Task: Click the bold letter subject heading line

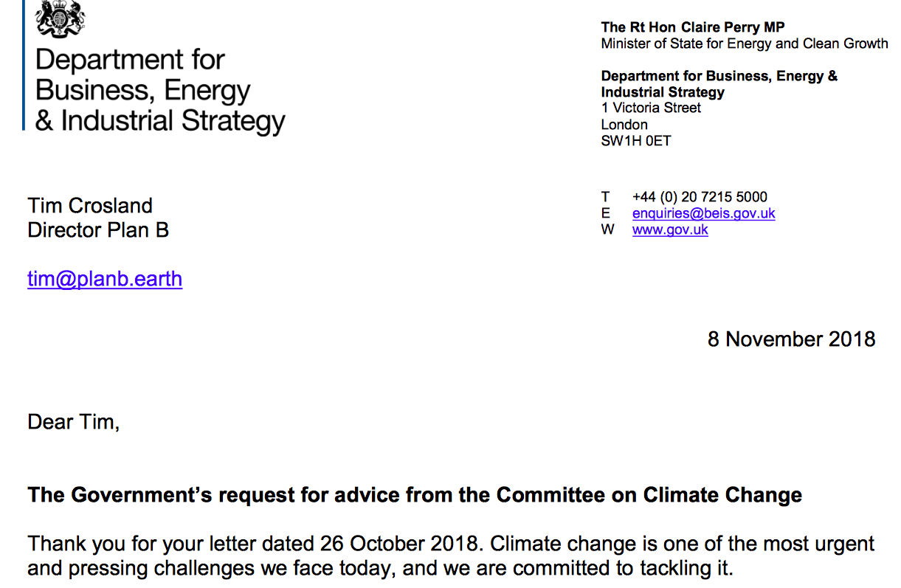Action: [415, 495]
